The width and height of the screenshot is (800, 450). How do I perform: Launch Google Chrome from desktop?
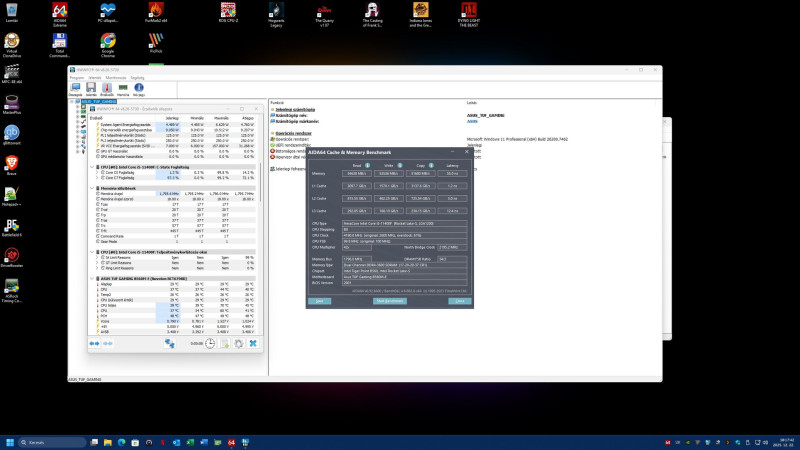(108, 45)
